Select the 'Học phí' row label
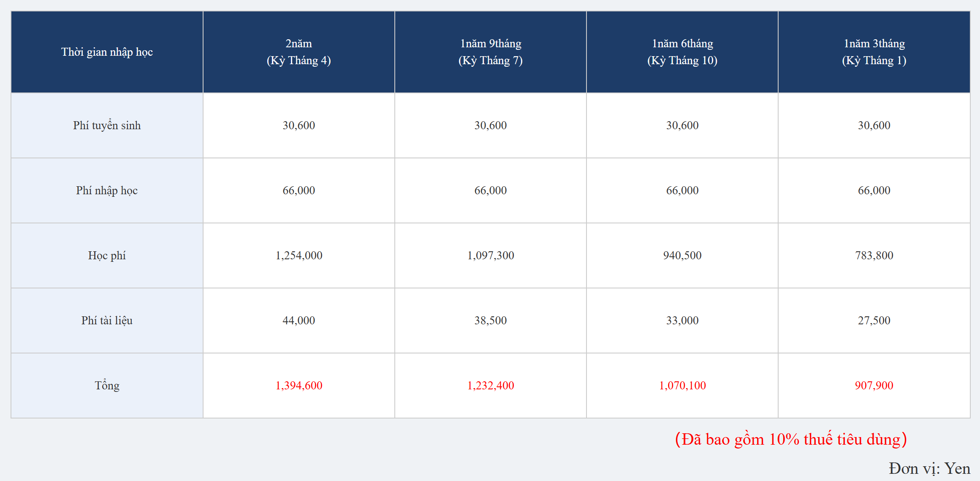 click(x=107, y=255)
